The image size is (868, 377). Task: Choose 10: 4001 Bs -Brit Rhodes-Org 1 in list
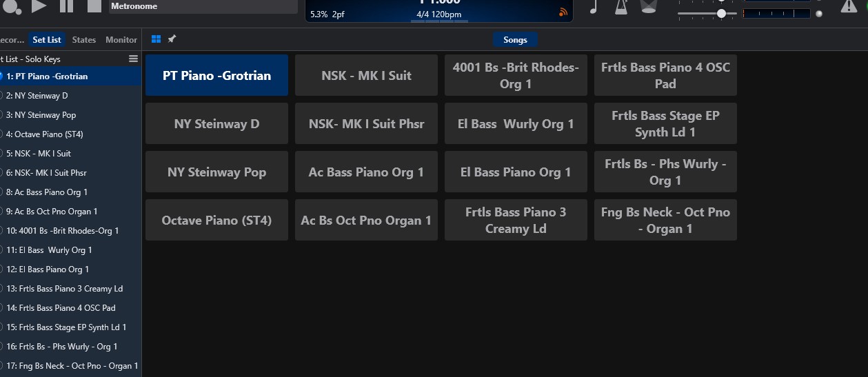click(x=70, y=230)
